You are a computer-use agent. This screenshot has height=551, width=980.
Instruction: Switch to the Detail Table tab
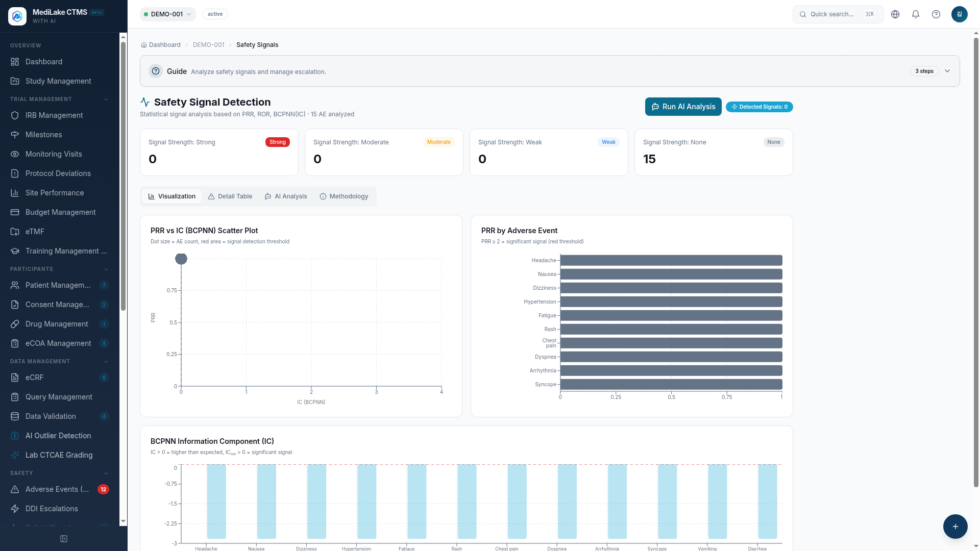(230, 196)
